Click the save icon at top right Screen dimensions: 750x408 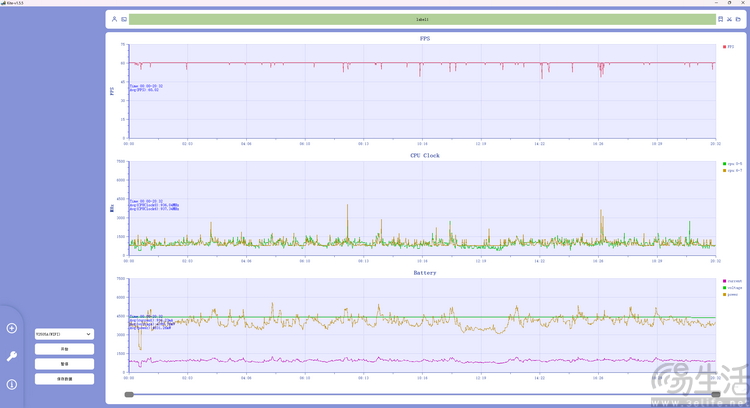(x=721, y=19)
